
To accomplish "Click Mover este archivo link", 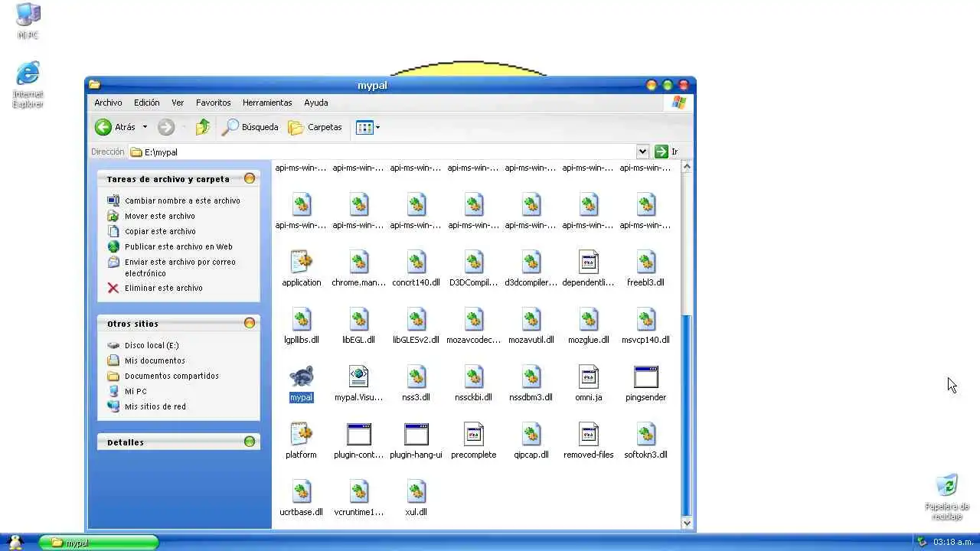I will tap(160, 216).
